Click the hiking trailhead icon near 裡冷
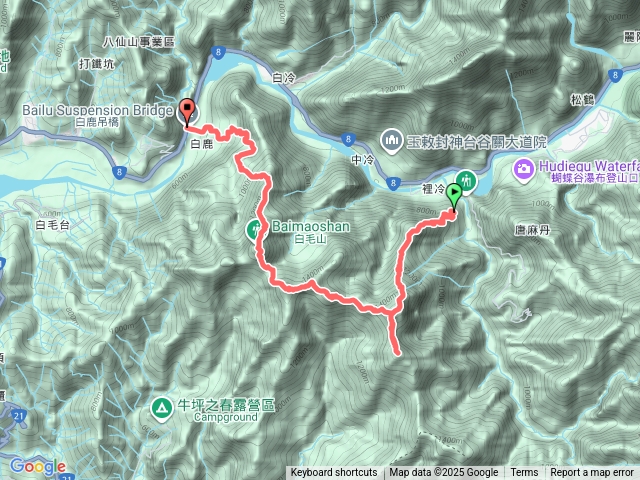The width and height of the screenshot is (640, 480). (467, 180)
